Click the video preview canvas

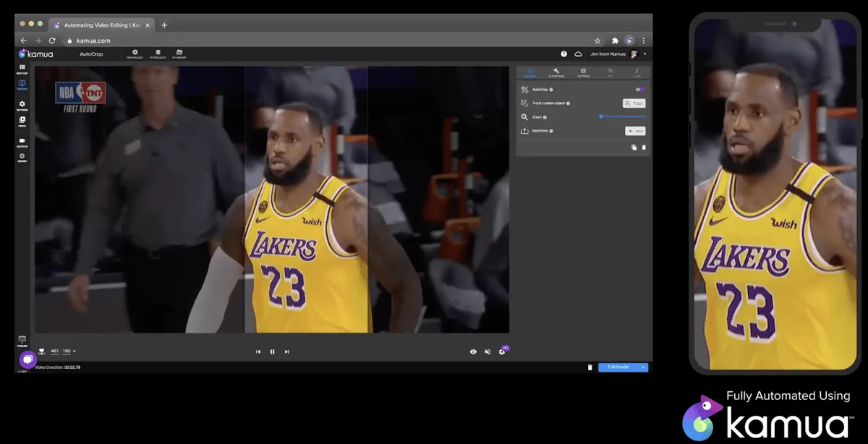[x=272, y=200]
